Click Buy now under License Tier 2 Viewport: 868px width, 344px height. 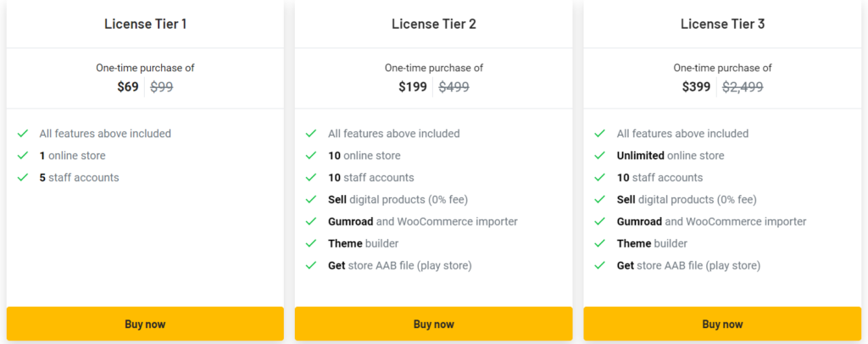click(433, 324)
